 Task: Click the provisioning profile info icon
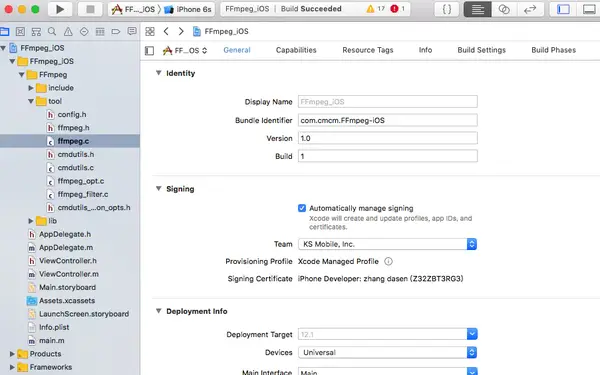tap(388, 261)
